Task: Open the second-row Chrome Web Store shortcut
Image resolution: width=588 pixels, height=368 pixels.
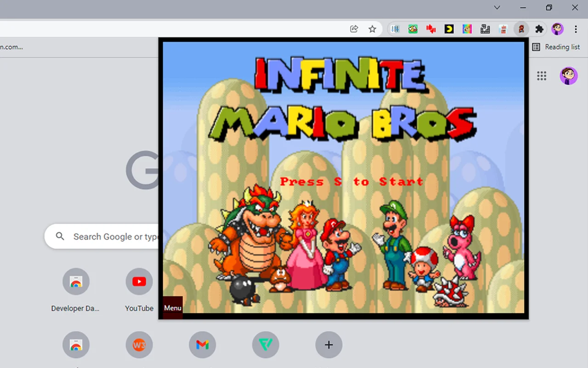Action: click(x=76, y=345)
